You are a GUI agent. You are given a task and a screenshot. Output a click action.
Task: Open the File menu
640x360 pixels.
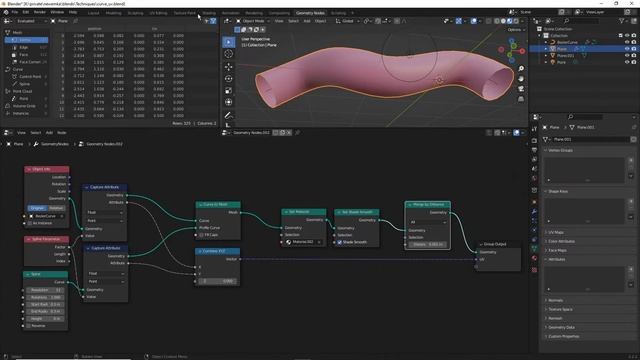[x=15, y=12]
